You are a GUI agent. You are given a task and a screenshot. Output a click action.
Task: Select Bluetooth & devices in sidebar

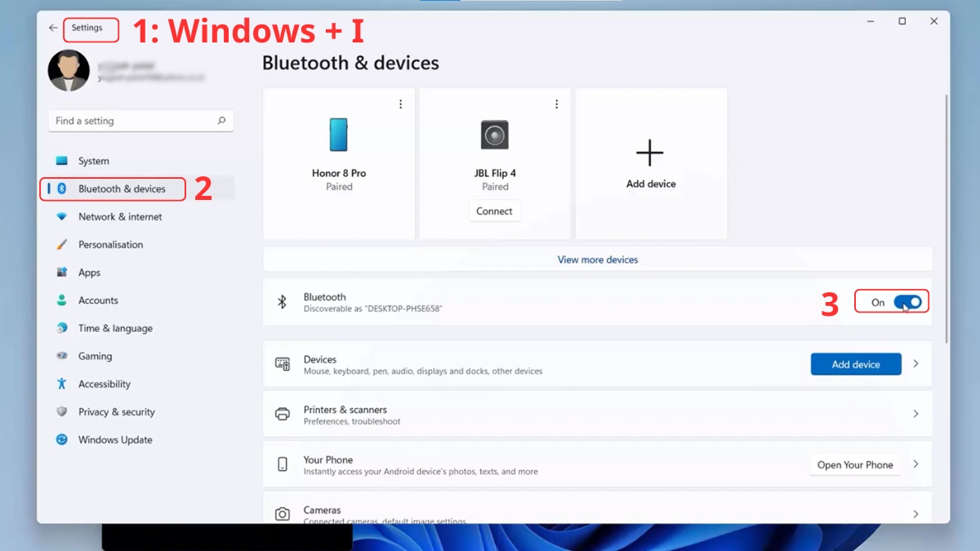click(x=117, y=189)
